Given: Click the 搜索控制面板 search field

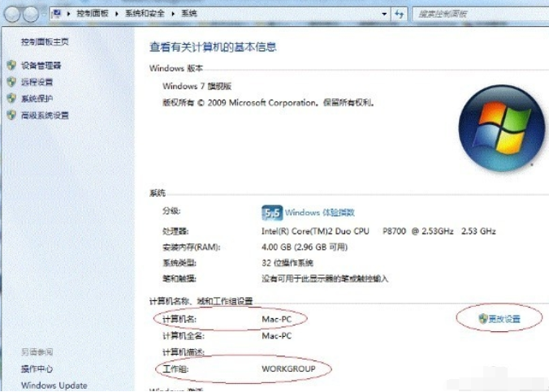Looking at the screenshot, I should tap(481, 14).
